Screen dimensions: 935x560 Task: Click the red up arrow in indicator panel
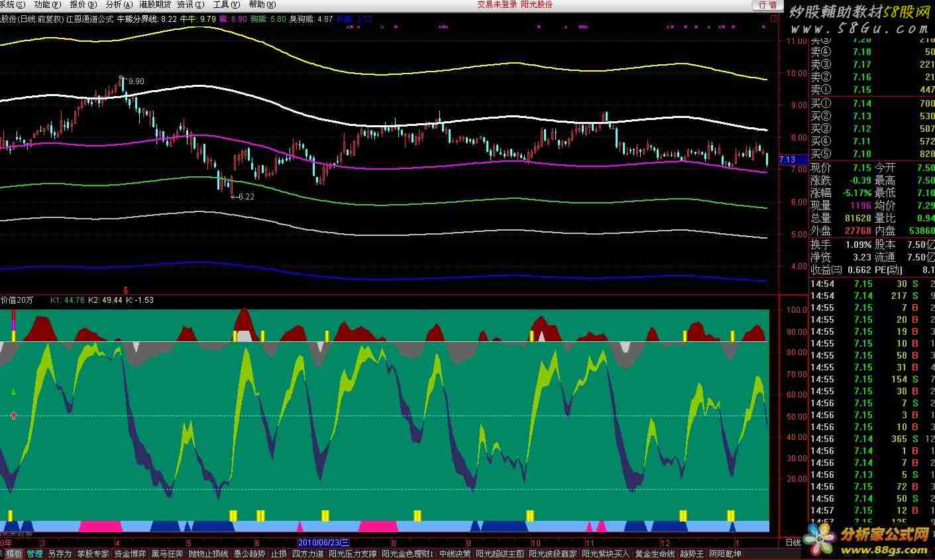pos(14,416)
